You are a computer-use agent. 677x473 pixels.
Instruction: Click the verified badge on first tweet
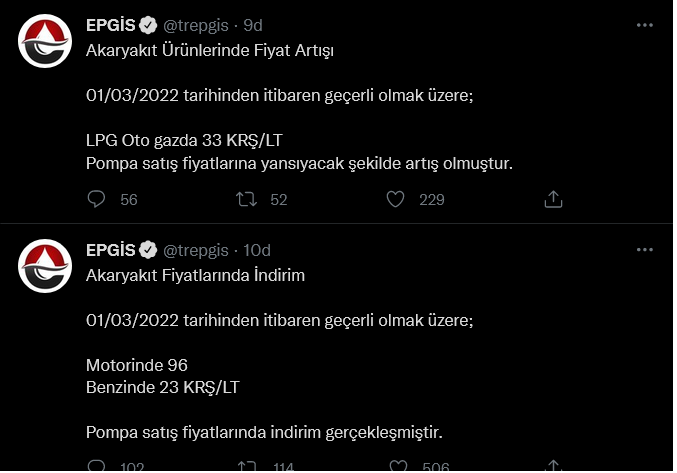tap(149, 25)
